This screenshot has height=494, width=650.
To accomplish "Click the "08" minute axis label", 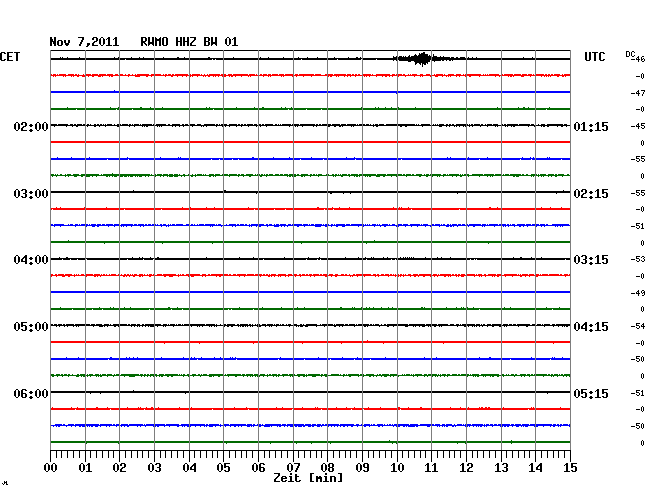I will (x=327, y=467).
